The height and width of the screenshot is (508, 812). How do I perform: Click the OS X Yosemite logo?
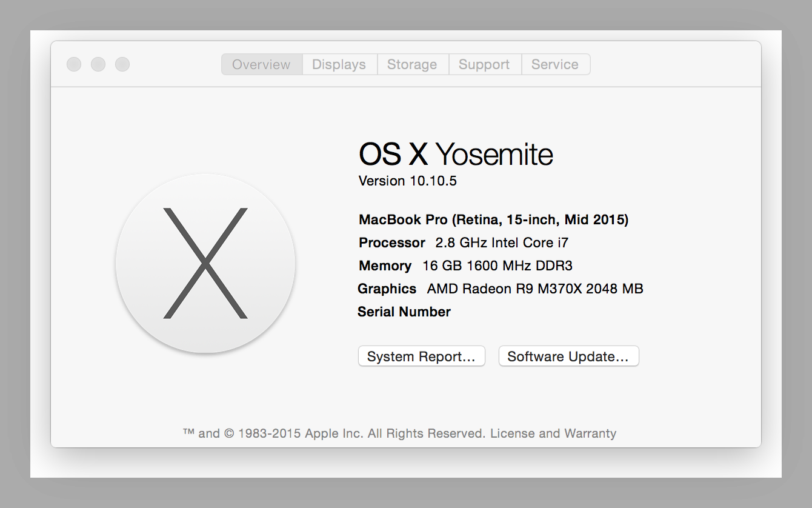point(205,263)
